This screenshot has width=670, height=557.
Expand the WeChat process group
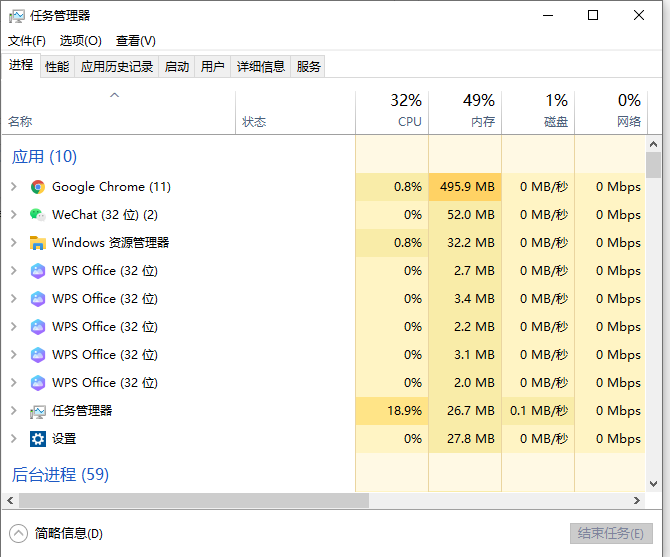tap(13, 215)
